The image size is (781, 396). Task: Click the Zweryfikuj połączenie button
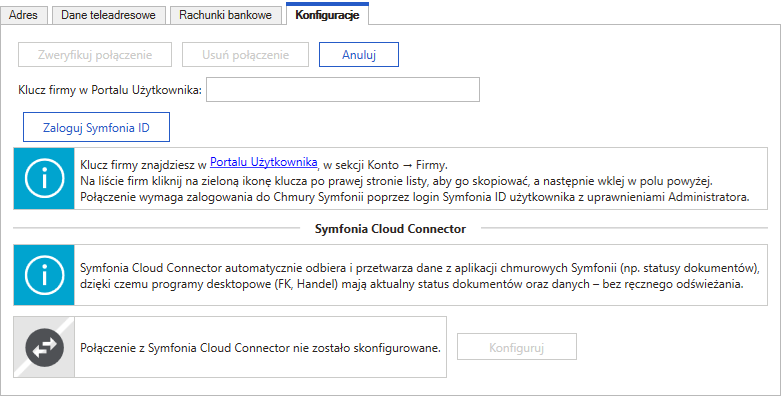95,55
